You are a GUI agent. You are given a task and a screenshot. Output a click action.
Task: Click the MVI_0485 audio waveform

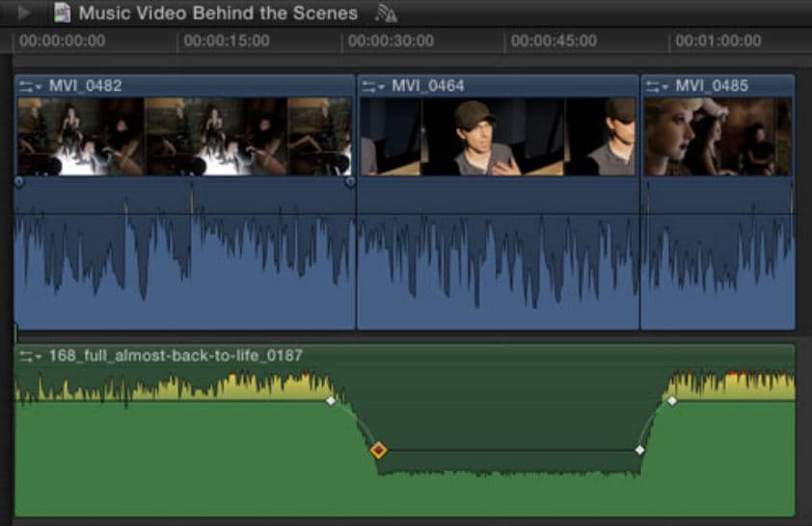point(717,257)
